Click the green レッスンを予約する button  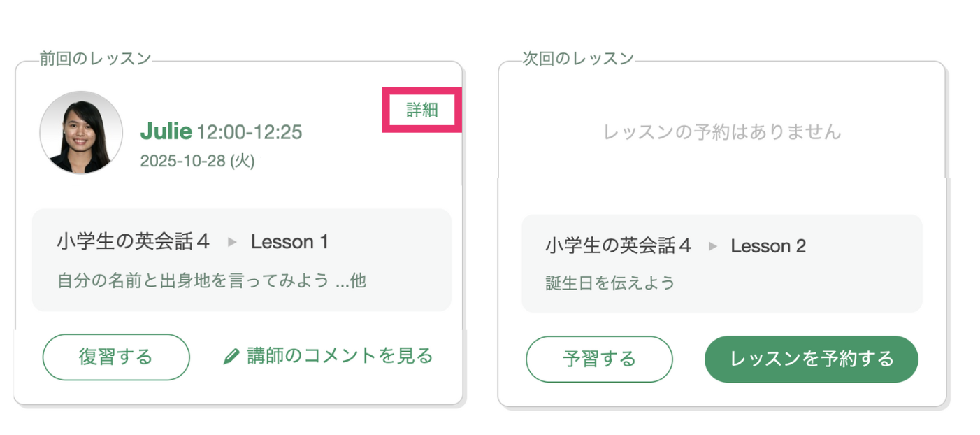(x=811, y=359)
